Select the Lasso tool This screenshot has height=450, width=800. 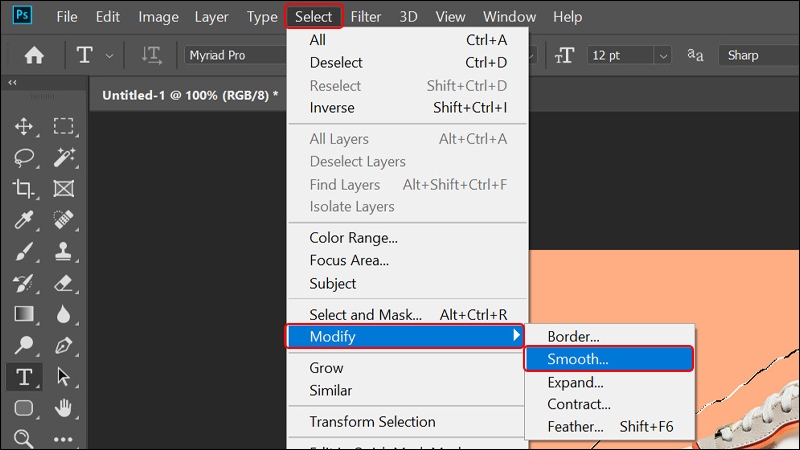coord(23,157)
